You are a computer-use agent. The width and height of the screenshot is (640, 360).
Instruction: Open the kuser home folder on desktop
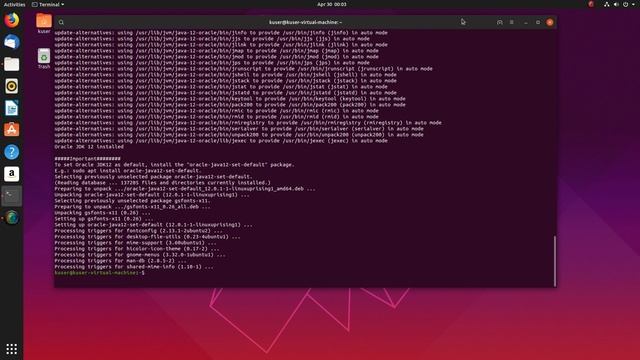tap(44, 23)
